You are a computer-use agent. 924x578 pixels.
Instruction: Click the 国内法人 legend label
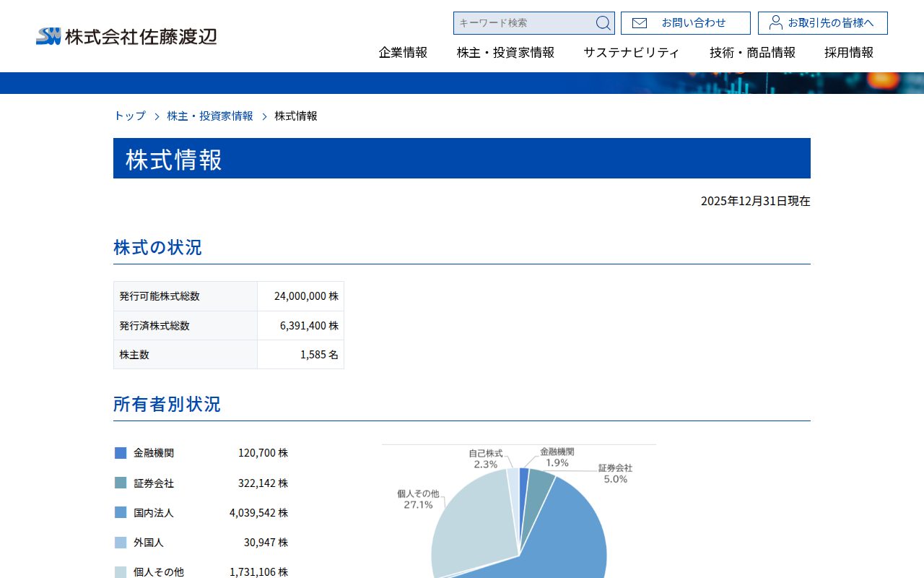(x=154, y=513)
